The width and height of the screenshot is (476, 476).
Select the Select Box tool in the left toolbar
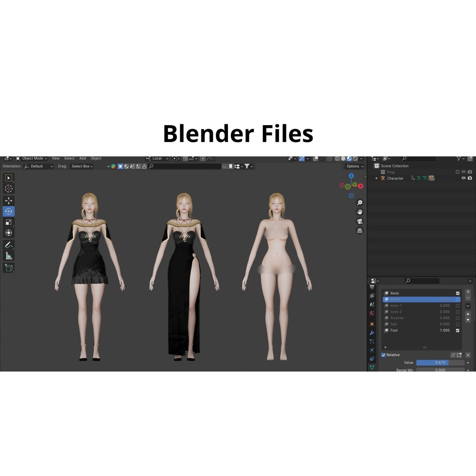[x=8, y=178]
